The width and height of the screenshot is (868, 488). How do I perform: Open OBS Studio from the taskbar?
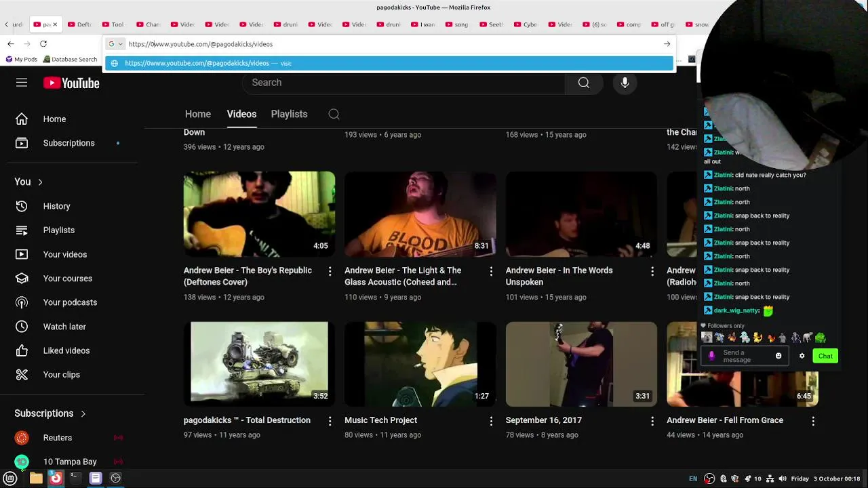116,478
